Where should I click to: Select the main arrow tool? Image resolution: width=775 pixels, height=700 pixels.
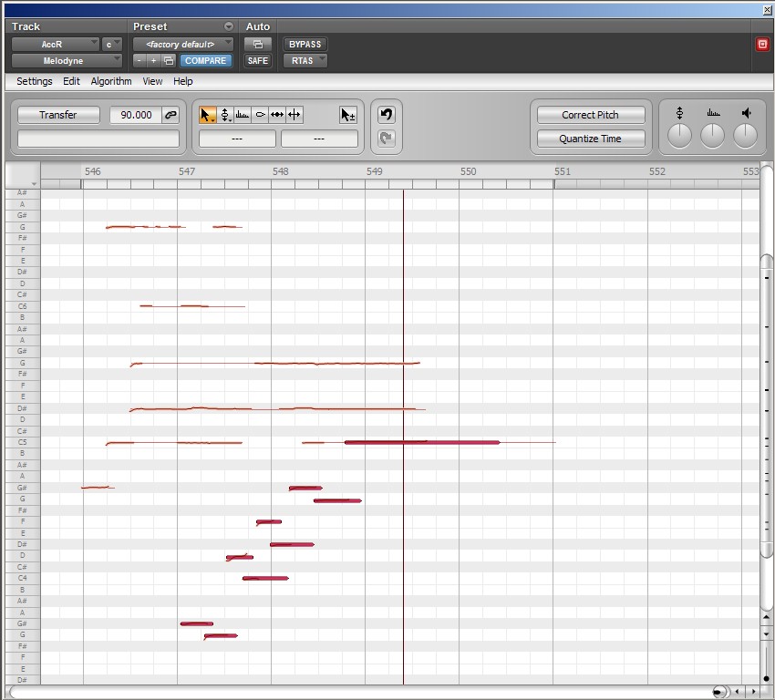[x=208, y=115]
